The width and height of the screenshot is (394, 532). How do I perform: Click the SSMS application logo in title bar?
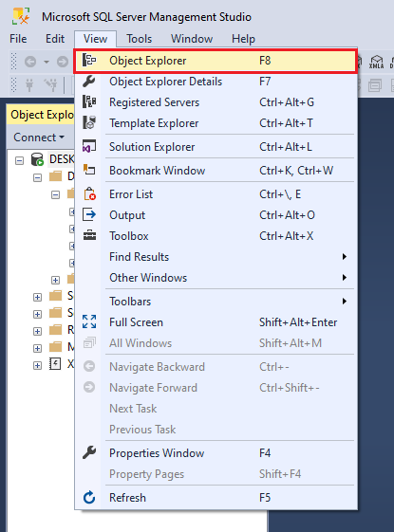coord(21,16)
